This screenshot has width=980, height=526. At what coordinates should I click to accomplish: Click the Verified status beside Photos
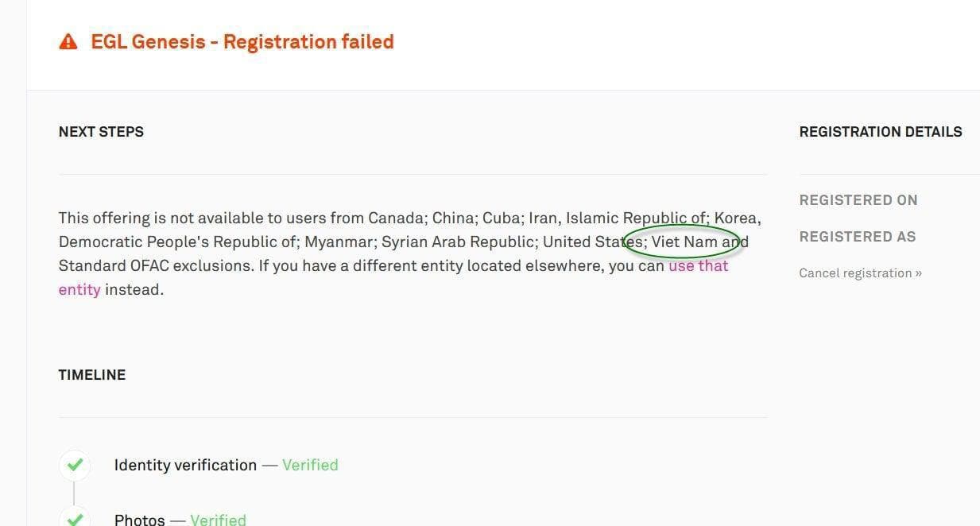(218, 520)
